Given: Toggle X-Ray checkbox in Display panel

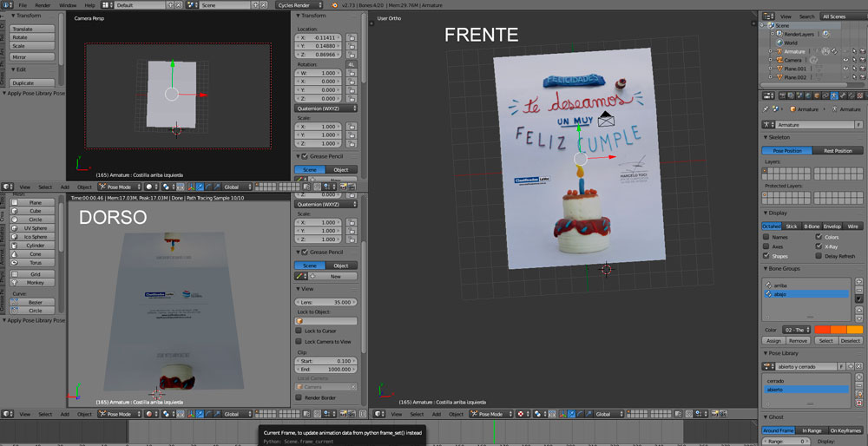Looking at the screenshot, I should point(819,246).
